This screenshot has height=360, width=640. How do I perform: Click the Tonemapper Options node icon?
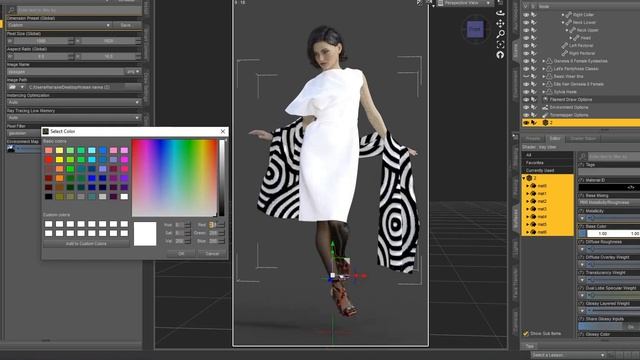pos(545,115)
